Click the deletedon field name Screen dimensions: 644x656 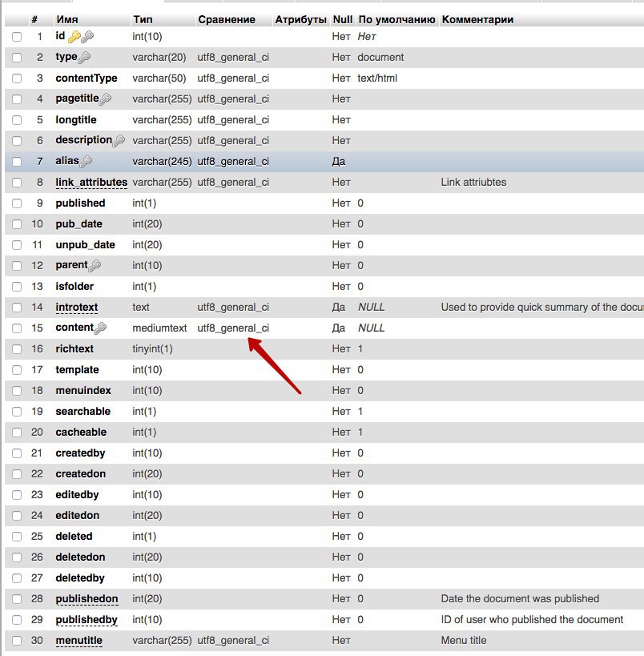coord(80,557)
